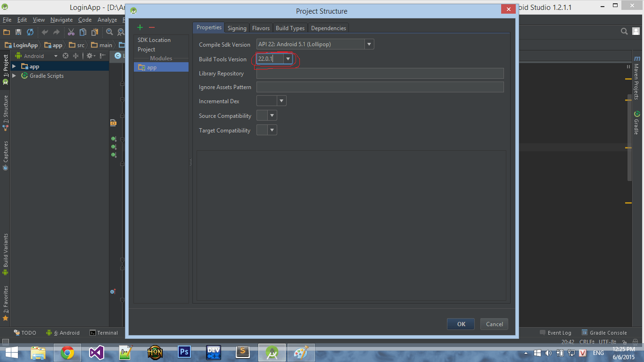Click OK in Project Structure dialog
Image resolution: width=644 pixels, height=362 pixels.
coord(461,324)
